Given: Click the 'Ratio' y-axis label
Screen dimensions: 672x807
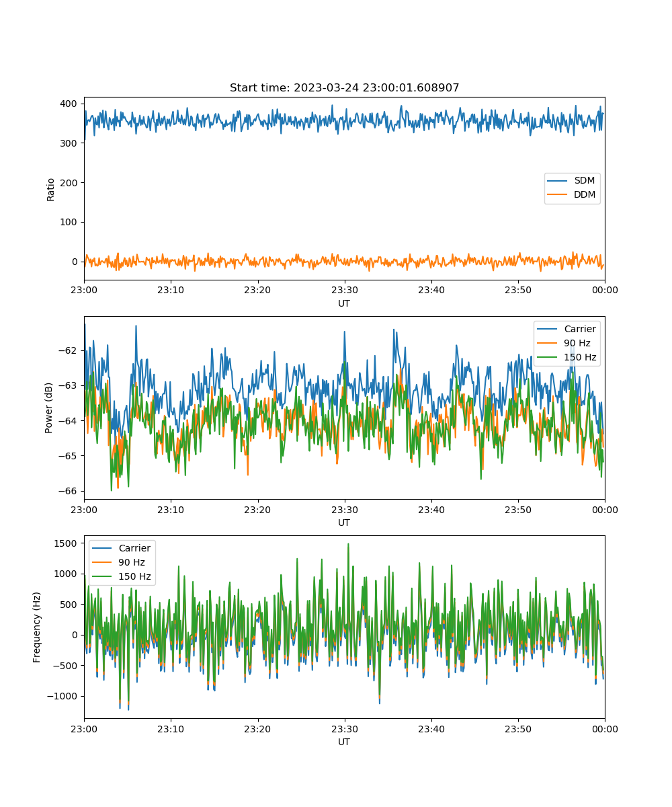Looking at the screenshot, I should click(x=51, y=189).
